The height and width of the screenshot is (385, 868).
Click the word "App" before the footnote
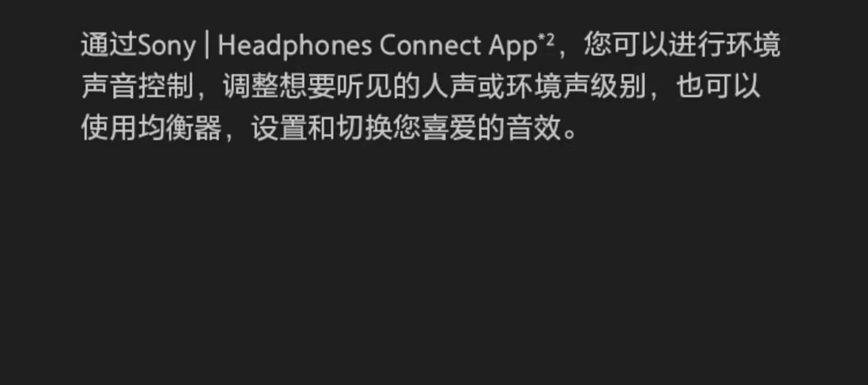[513, 46]
